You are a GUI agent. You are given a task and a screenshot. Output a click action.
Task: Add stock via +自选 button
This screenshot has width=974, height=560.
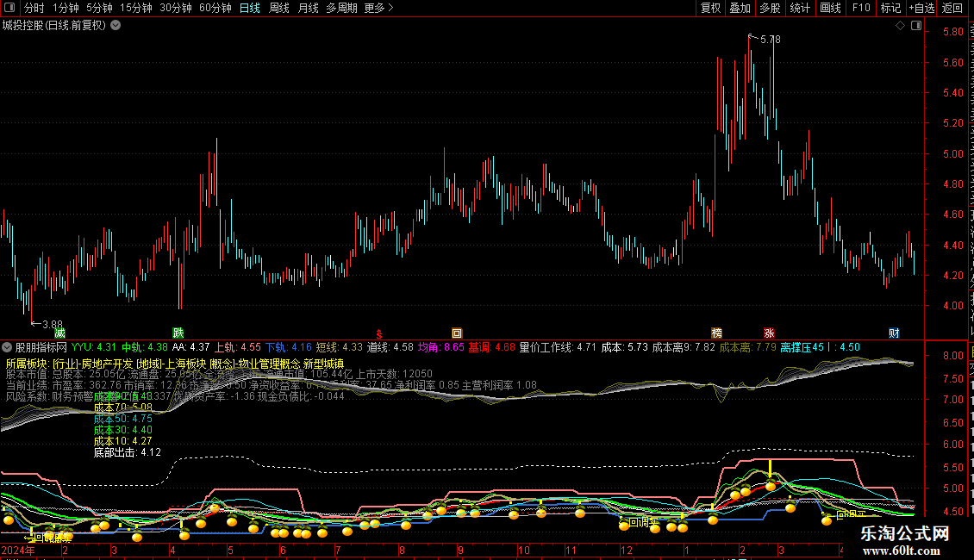(921, 8)
